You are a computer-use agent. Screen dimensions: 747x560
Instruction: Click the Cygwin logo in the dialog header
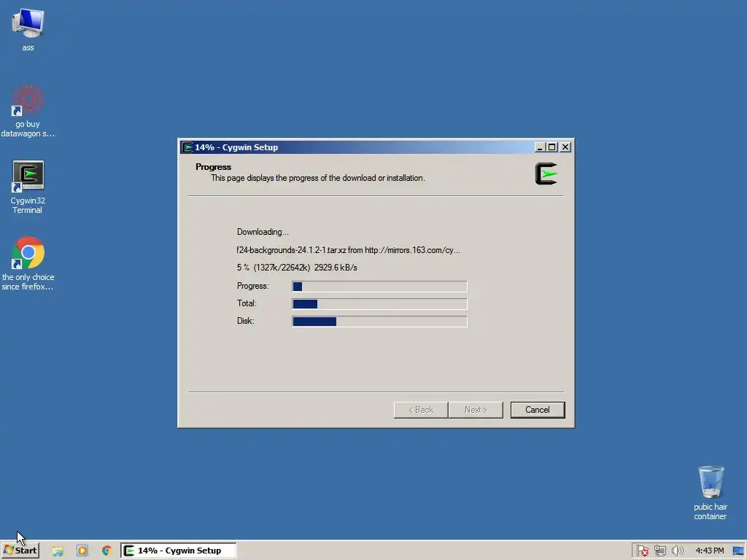[546, 174]
